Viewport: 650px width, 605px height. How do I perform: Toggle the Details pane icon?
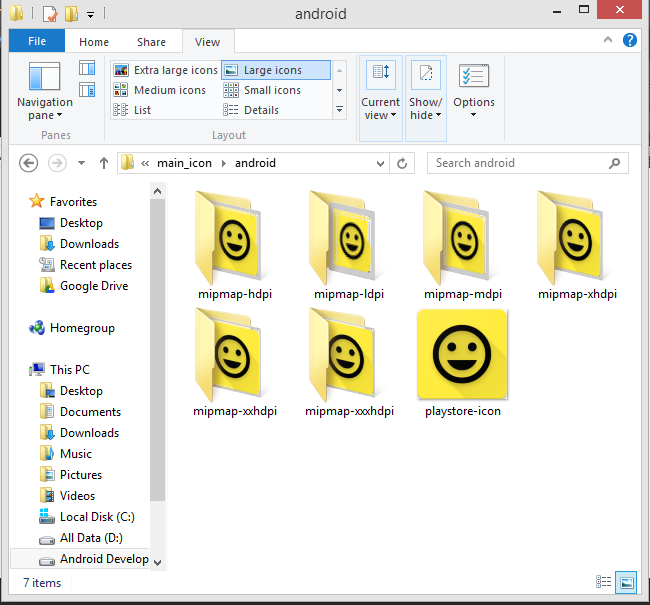[87, 90]
